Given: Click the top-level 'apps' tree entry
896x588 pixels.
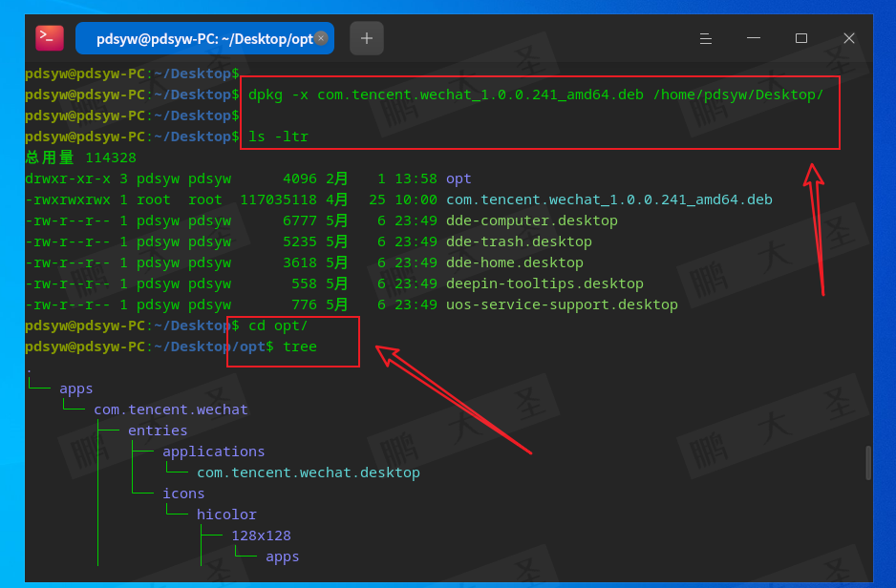Looking at the screenshot, I should pyautogui.click(x=76, y=389).
